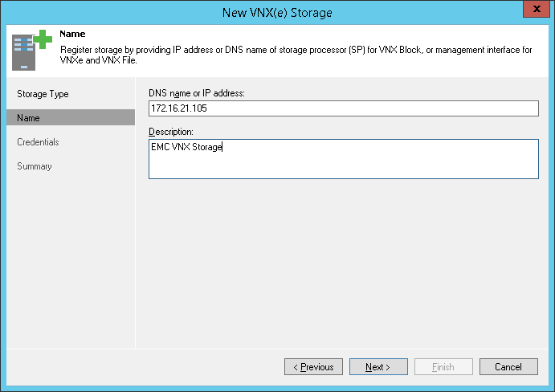Jump to the Summary step
This screenshot has width=555, height=392.
35,166
